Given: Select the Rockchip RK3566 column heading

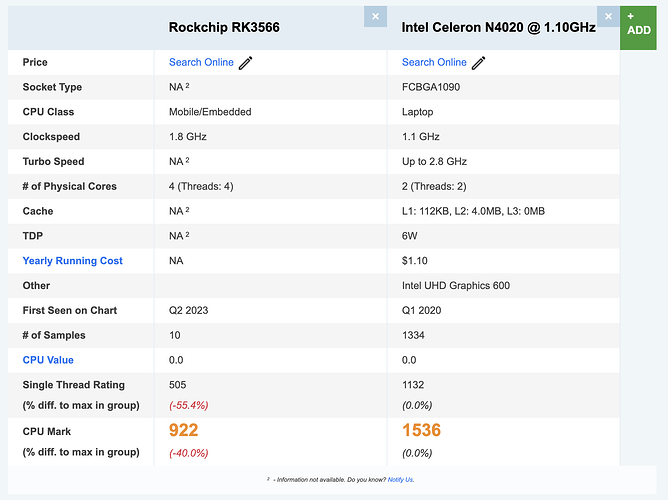Looking at the screenshot, I should click(x=224, y=27).
